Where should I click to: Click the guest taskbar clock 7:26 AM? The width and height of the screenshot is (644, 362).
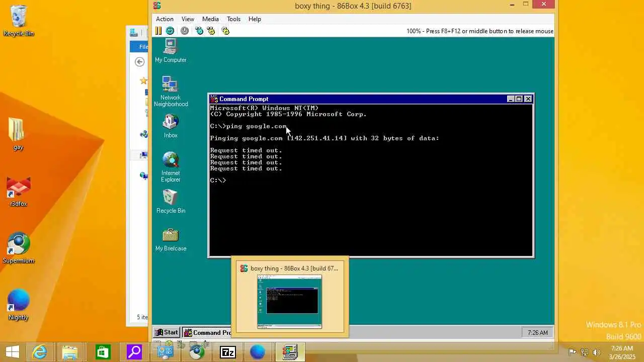point(537,332)
